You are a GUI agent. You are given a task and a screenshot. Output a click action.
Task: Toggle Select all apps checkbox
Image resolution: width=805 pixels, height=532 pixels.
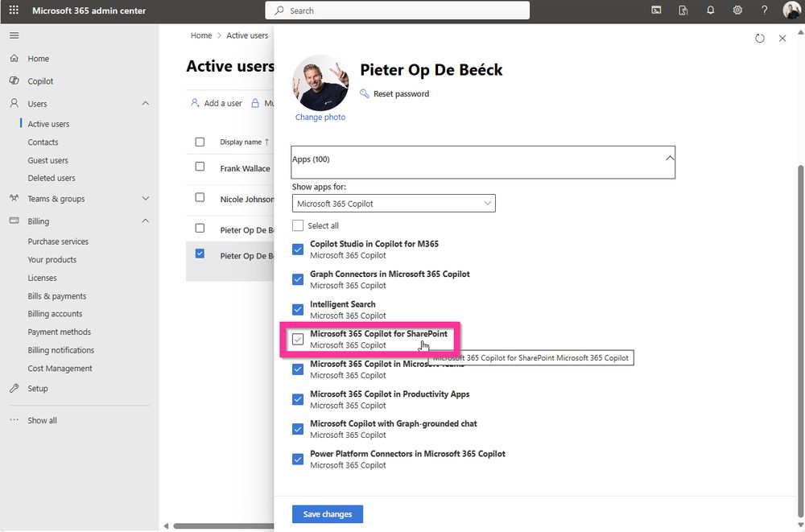pos(298,225)
